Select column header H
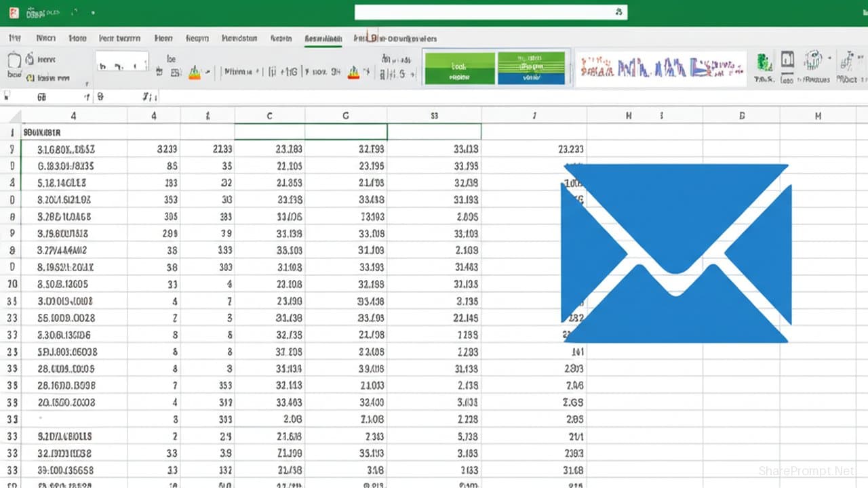 coord(629,116)
